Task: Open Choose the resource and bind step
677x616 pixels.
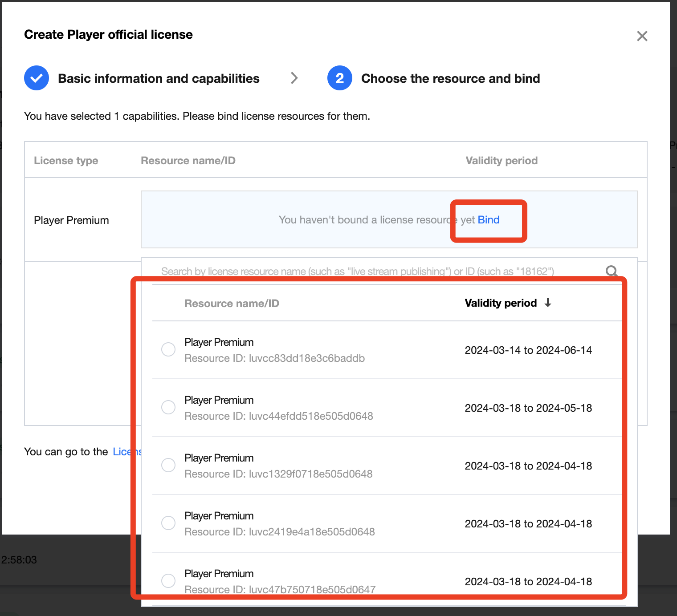Action: point(450,79)
